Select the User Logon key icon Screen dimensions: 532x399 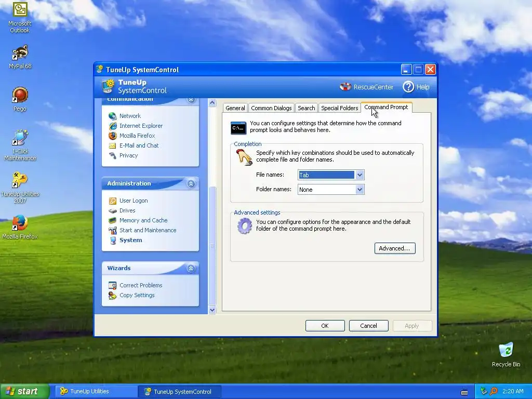pos(113,201)
